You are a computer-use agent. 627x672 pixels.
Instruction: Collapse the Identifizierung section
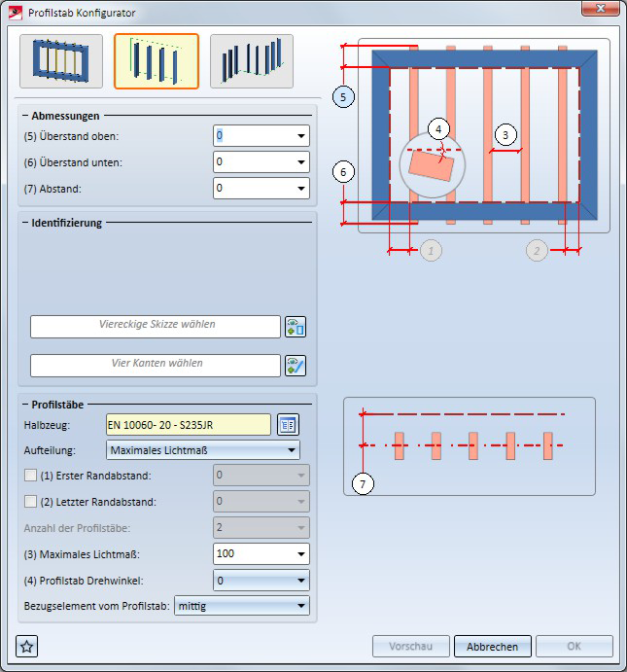tap(25, 223)
